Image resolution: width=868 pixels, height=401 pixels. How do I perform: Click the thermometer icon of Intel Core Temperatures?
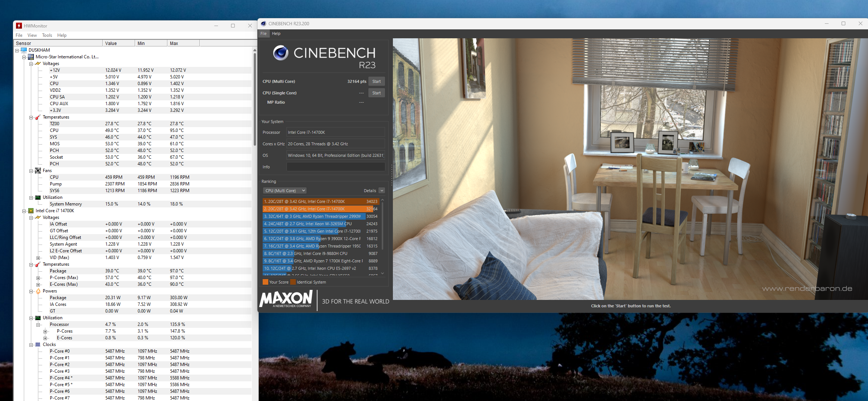coord(38,264)
